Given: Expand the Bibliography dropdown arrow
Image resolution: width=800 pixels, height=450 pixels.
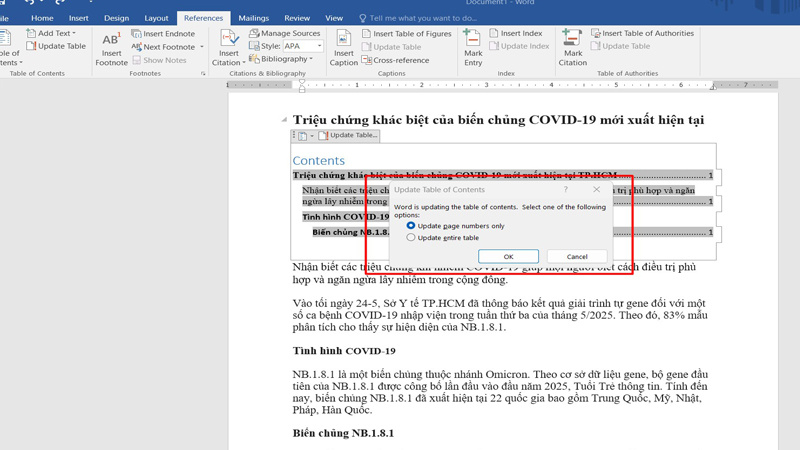Looking at the screenshot, I should (311, 59).
